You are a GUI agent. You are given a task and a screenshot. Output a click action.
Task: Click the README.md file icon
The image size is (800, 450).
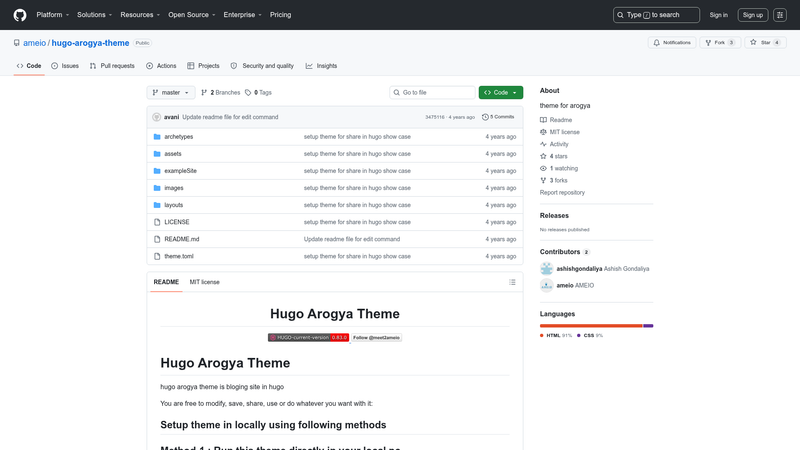click(157, 239)
